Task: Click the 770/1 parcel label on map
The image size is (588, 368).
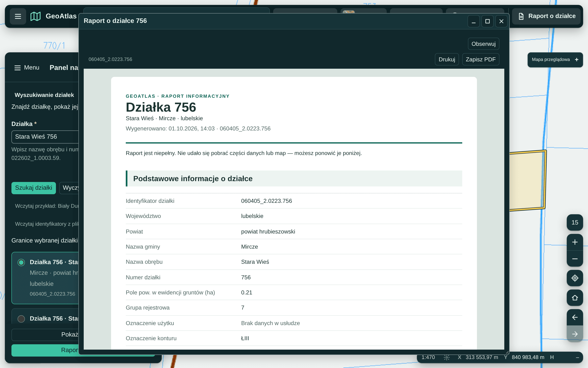Action: pyautogui.click(x=55, y=46)
